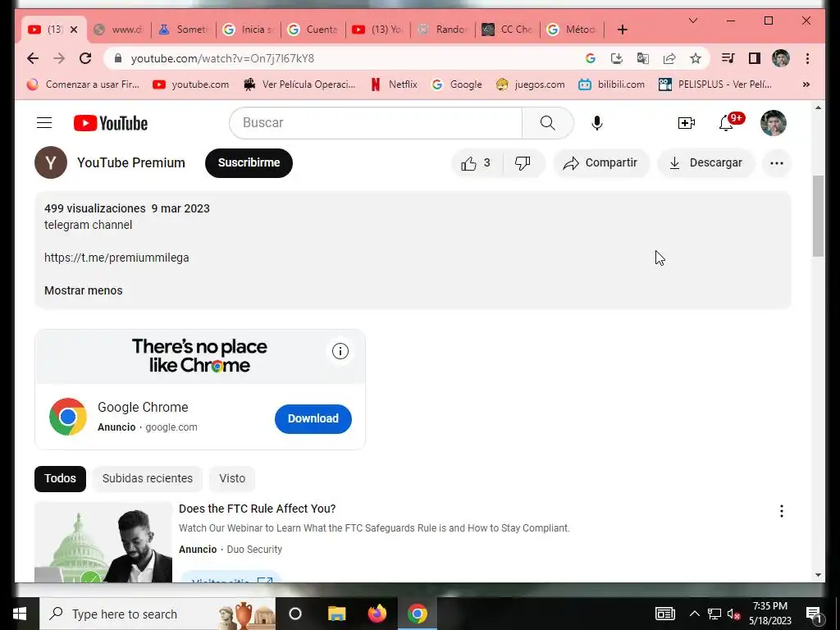Click the Google Chrome logo in the ad
The height and width of the screenshot is (630, 840).
(x=68, y=417)
